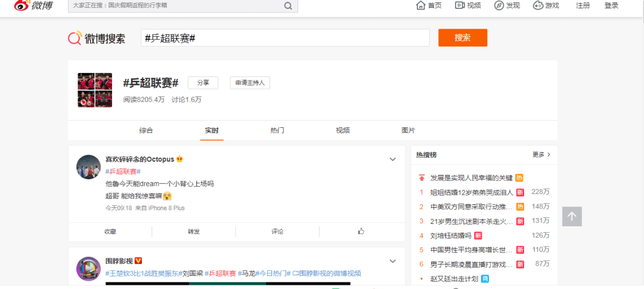Select the 图片 tab
Image resolution: width=644 pixels, height=289 pixels.
(x=408, y=130)
